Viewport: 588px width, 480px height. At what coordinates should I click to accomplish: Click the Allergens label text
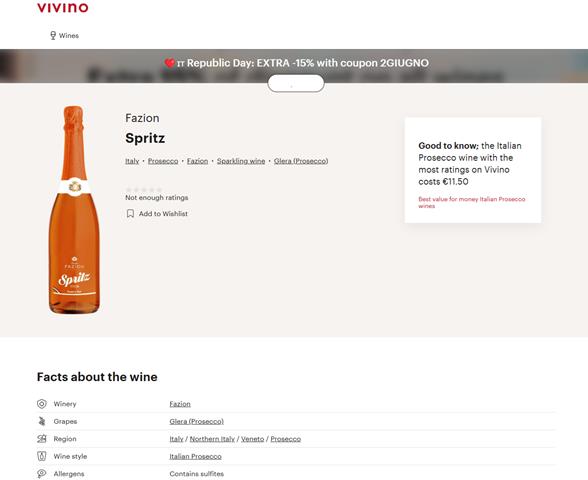pos(69,474)
